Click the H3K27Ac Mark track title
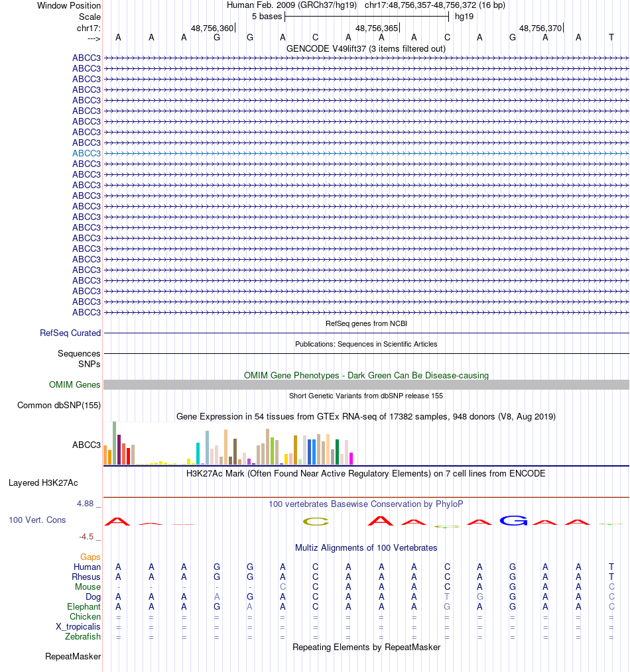Image resolution: width=630 pixels, height=672 pixels. (366, 474)
